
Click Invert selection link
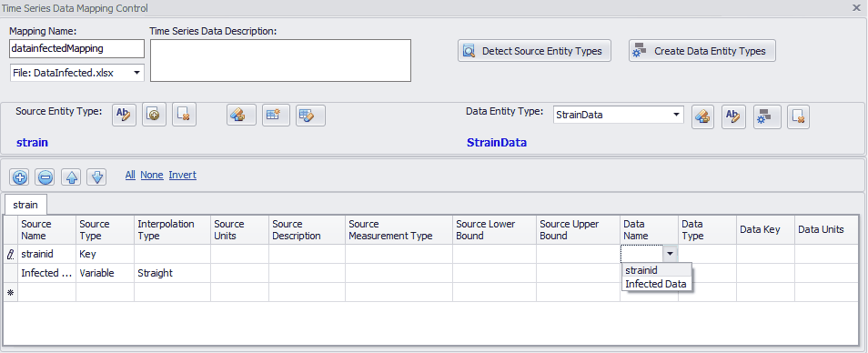click(x=183, y=175)
